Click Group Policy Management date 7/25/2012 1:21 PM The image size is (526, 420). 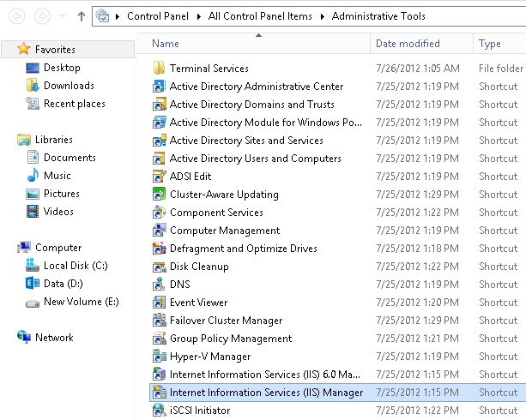tap(417, 339)
